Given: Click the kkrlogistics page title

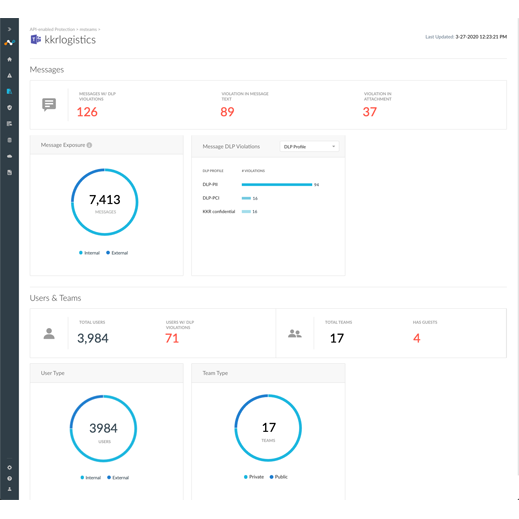Looking at the screenshot, I should [70, 40].
